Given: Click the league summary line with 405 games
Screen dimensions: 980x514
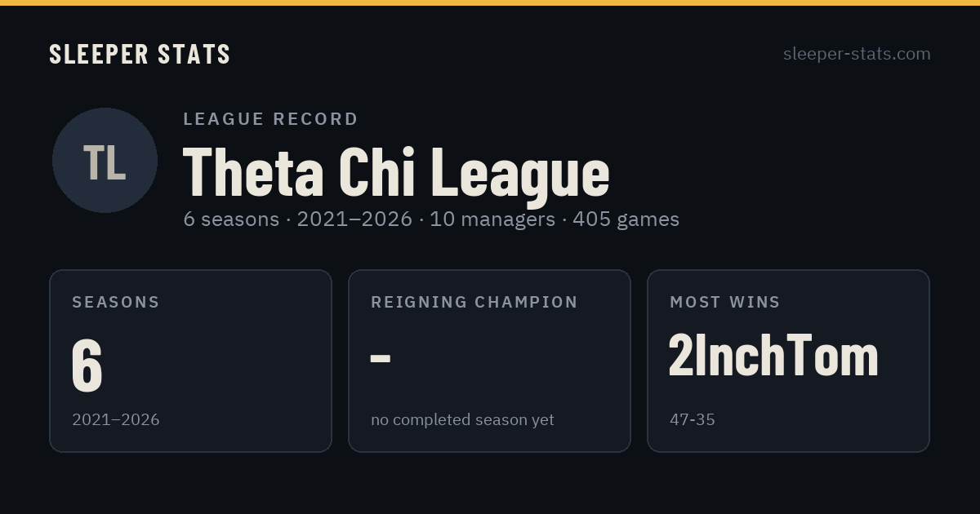Looking at the screenshot, I should [431, 219].
